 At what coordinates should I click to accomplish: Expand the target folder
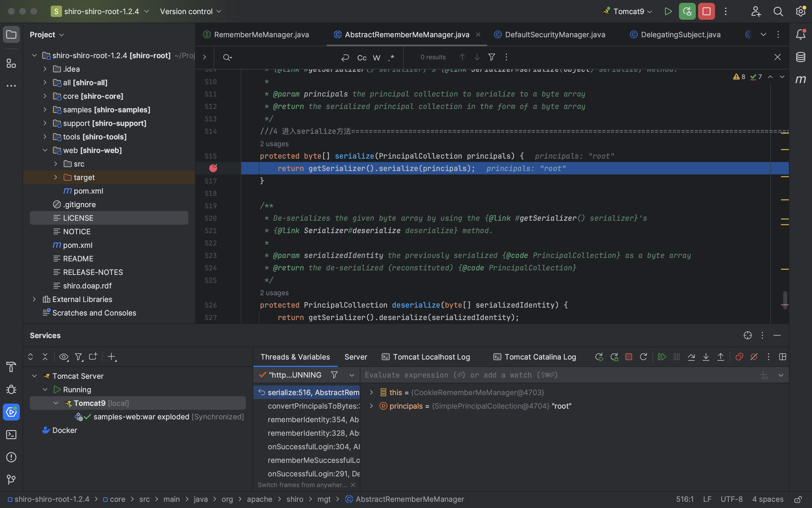56,178
